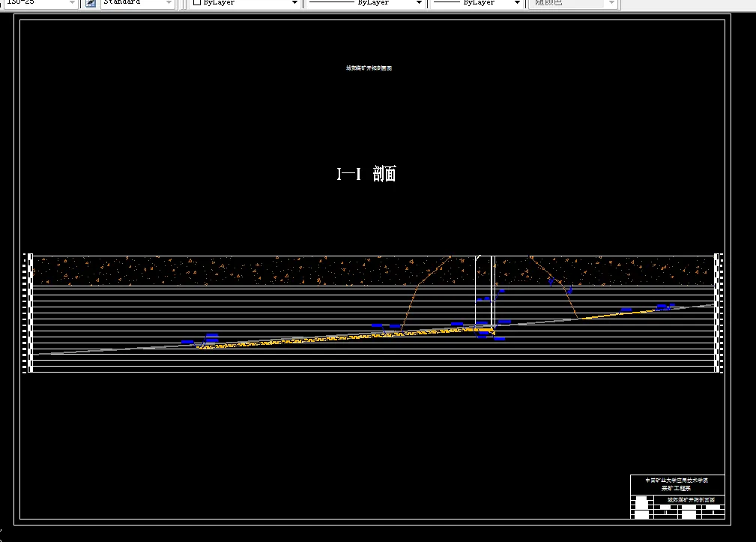Select the small drawing title text at top
Viewport: 756px width, 542px height.
tap(369, 68)
